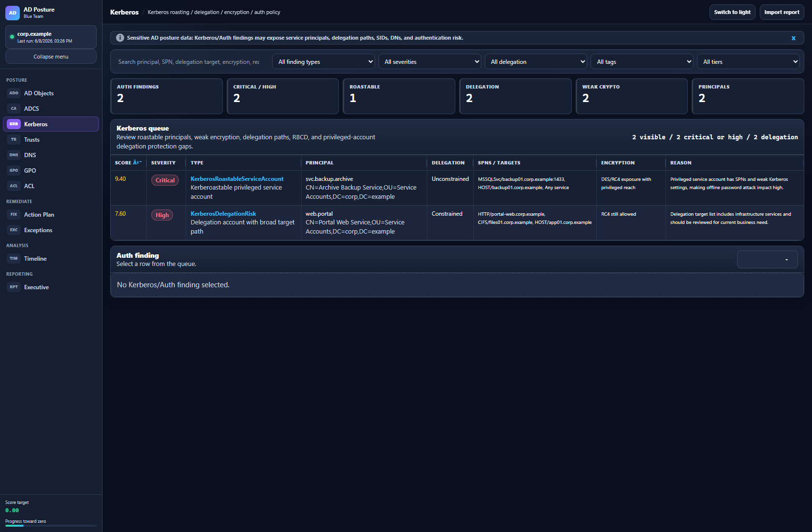Click the ADO icon for AD Objects
This screenshot has width=812, height=532.
pyautogui.click(x=14, y=93)
